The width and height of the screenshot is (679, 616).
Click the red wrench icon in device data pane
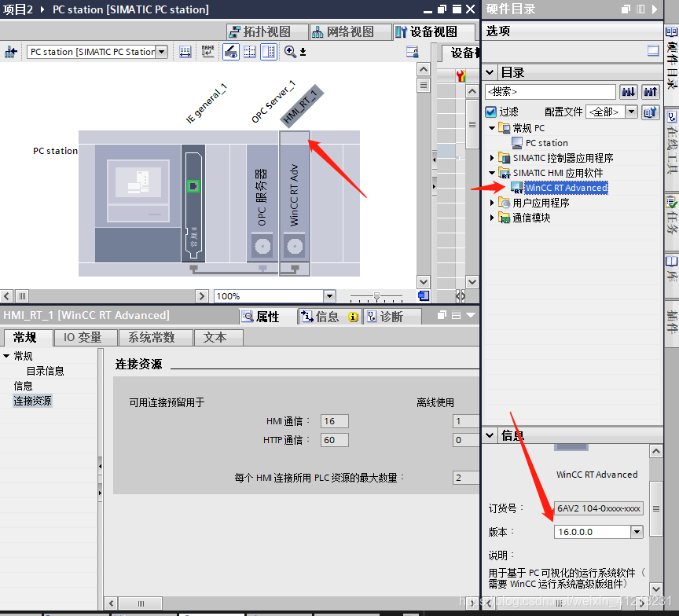[x=461, y=75]
